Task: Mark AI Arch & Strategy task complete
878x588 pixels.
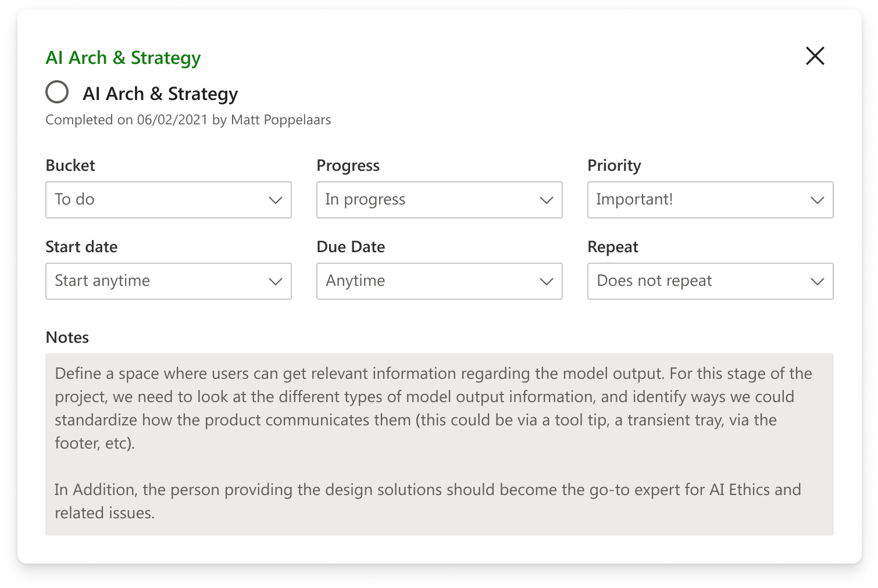Action: (57, 92)
